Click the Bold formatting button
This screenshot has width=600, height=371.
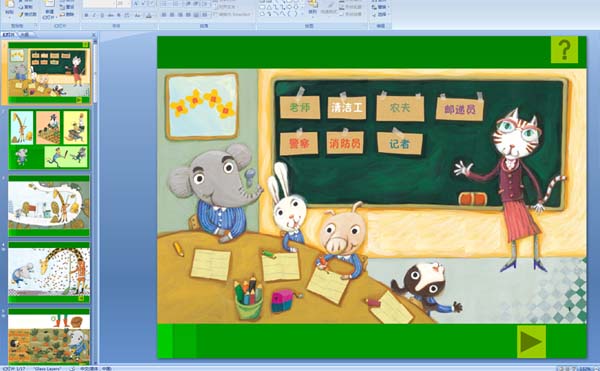coord(86,15)
